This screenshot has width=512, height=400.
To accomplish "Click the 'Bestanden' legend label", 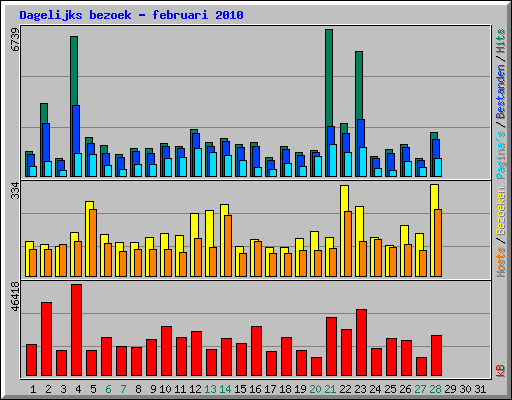I will 501,92.
